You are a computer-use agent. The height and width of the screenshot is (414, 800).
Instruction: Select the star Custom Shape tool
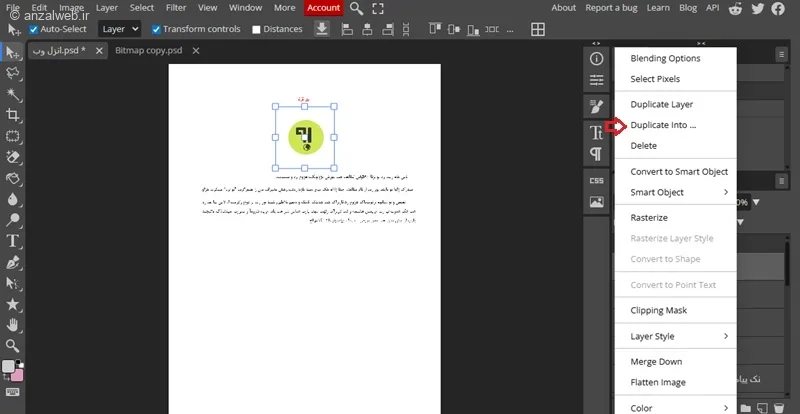point(13,304)
